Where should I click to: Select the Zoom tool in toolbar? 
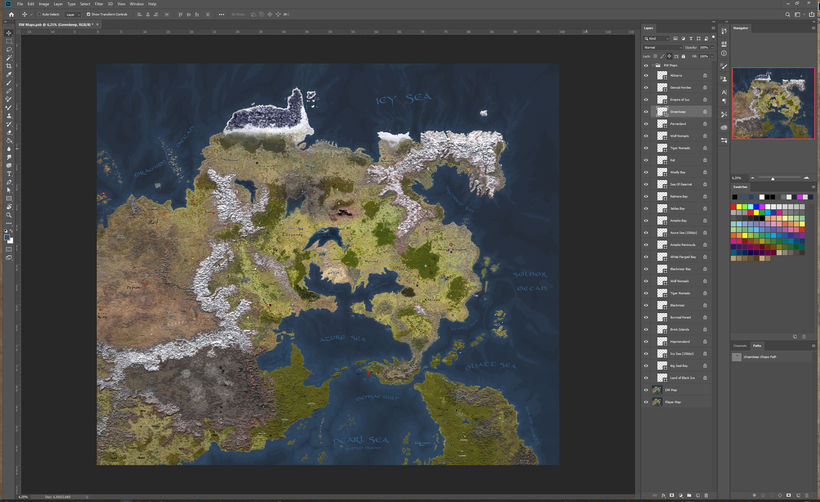[x=8, y=214]
